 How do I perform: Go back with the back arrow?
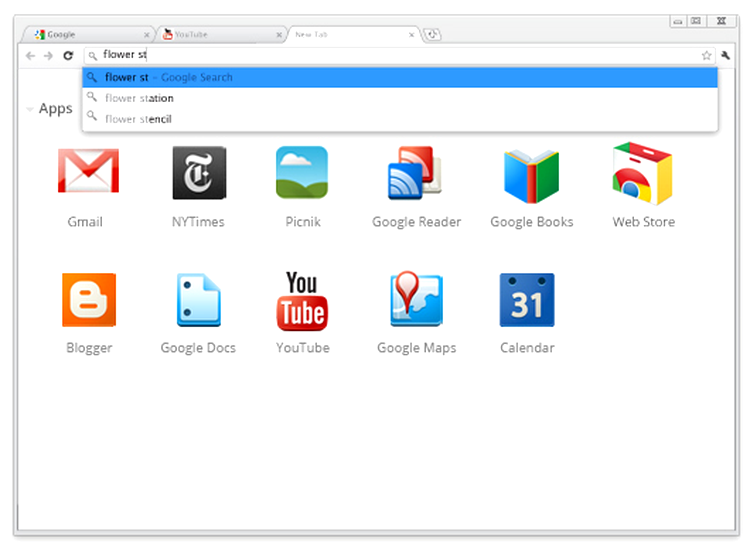[31, 55]
